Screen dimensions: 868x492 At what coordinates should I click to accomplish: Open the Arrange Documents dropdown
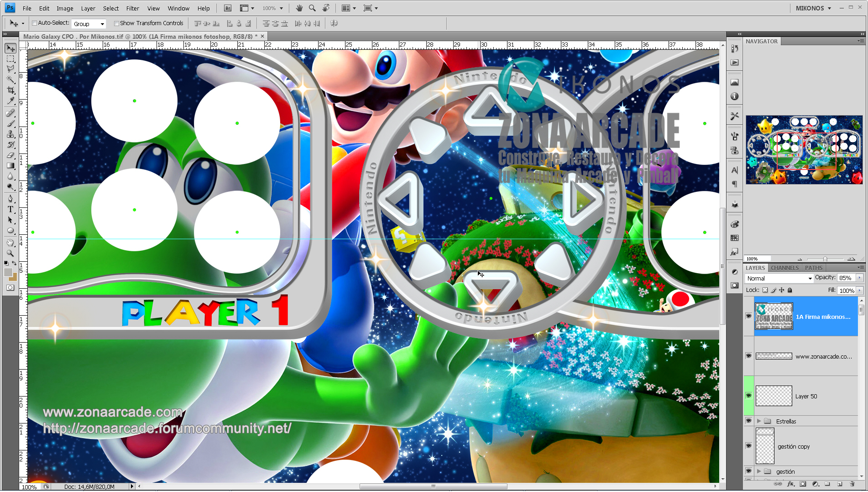(349, 8)
